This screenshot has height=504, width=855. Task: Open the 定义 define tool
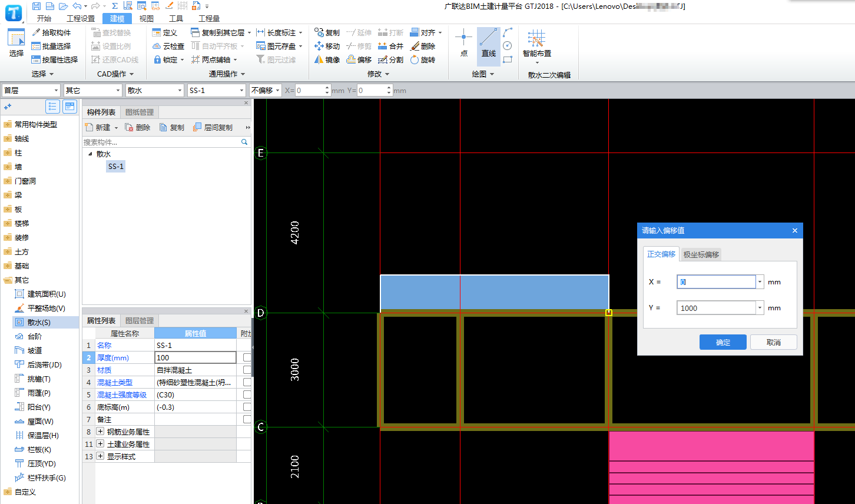[x=165, y=32]
